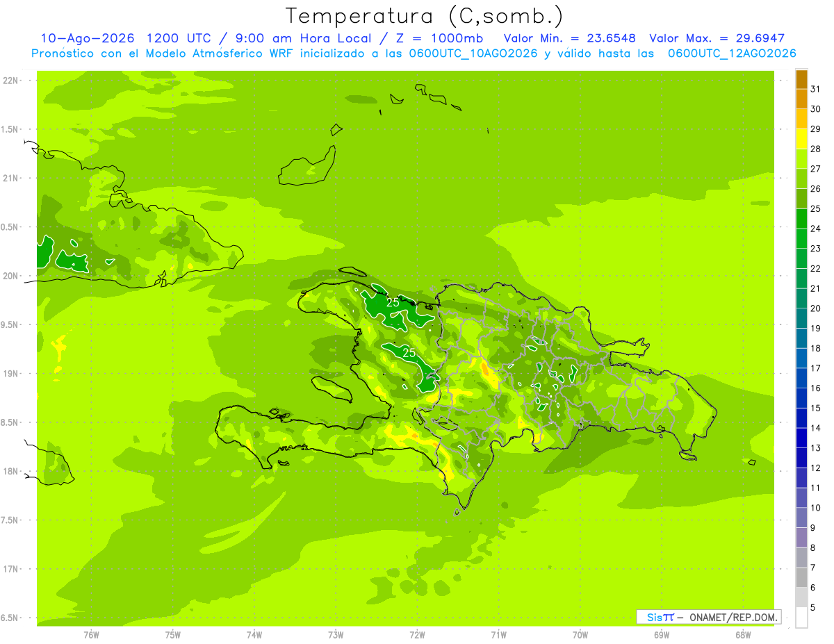The height and width of the screenshot is (644, 834).
Task: Click the "SisTT - ONAMET/REP.DOM." credit box
Action: coord(709,617)
